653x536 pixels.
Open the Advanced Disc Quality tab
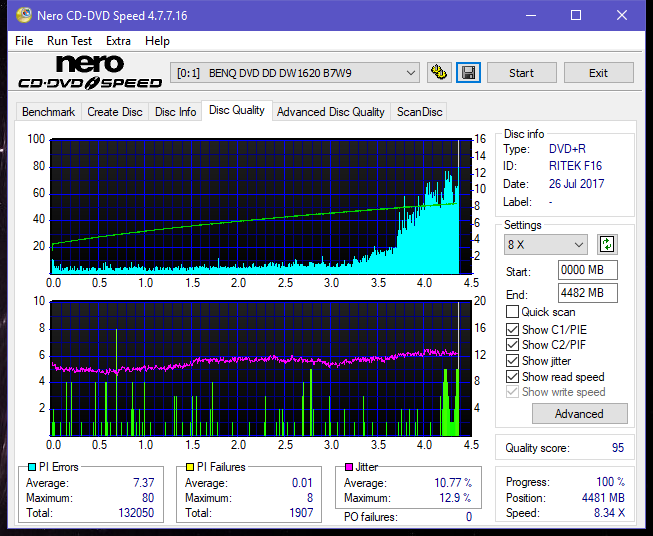(x=331, y=112)
